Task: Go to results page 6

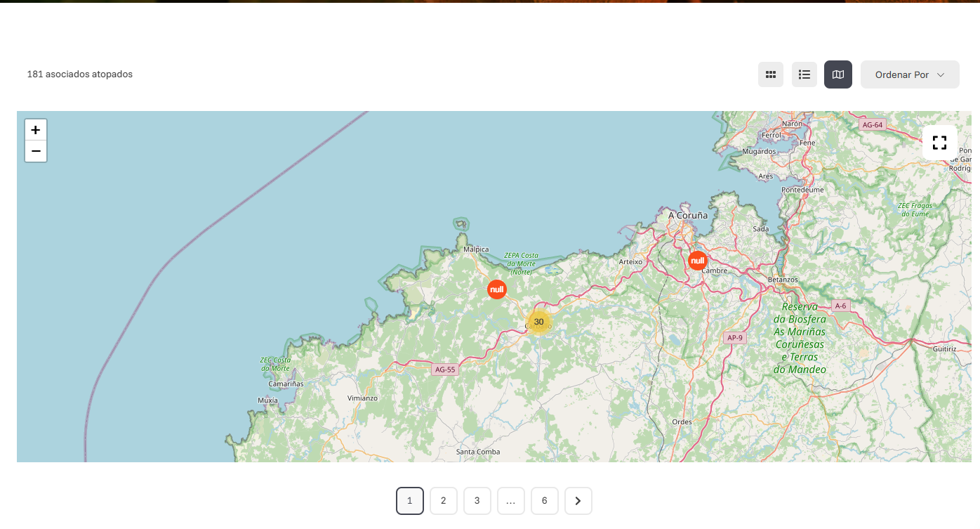Action: tap(545, 501)
